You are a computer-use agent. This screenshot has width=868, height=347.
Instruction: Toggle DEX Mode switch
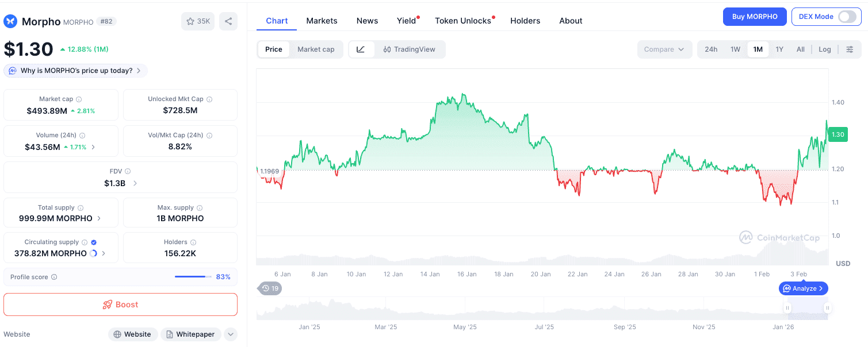coord(847,17)
